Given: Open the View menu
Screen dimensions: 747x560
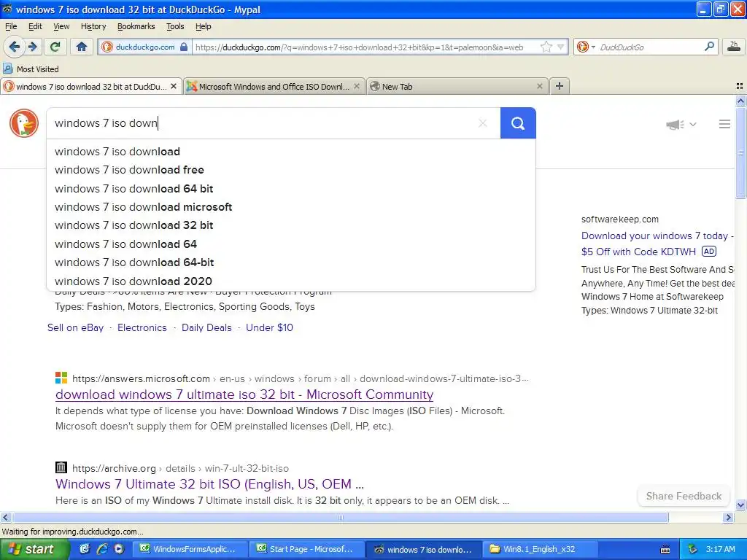Looking at the screenshot, I should click(61, 26).
